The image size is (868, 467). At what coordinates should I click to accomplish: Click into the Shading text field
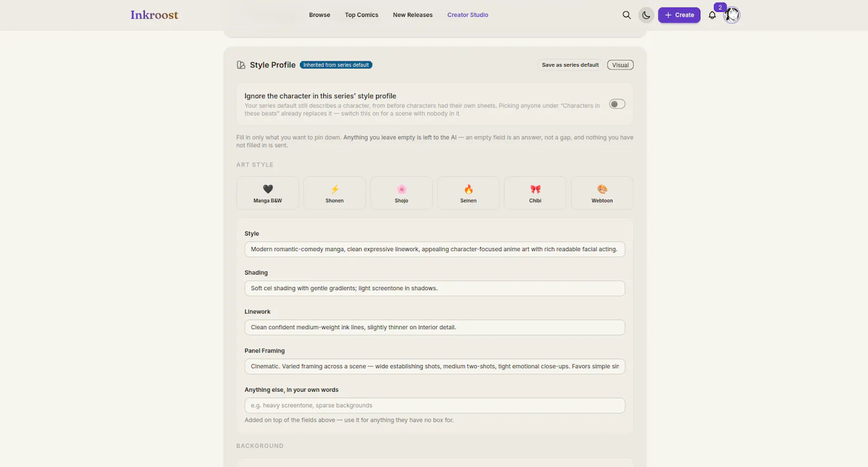[435, 289]
